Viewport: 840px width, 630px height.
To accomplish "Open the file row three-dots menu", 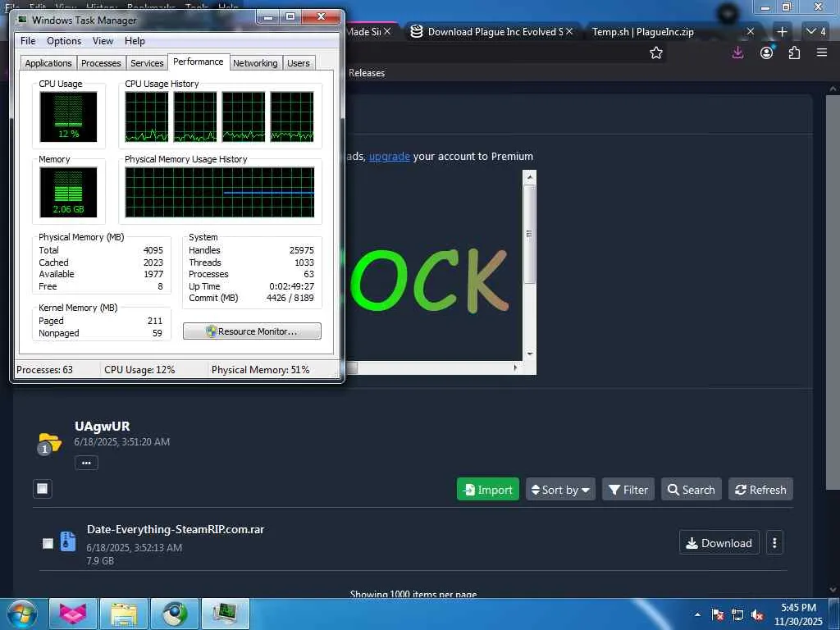I will coord(774,543).
